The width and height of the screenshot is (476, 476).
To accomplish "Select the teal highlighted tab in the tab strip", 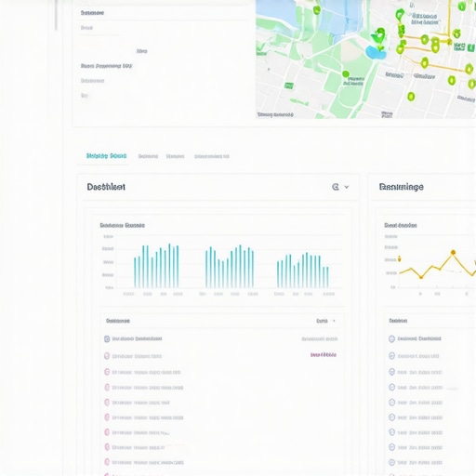I will coord(106,156).
